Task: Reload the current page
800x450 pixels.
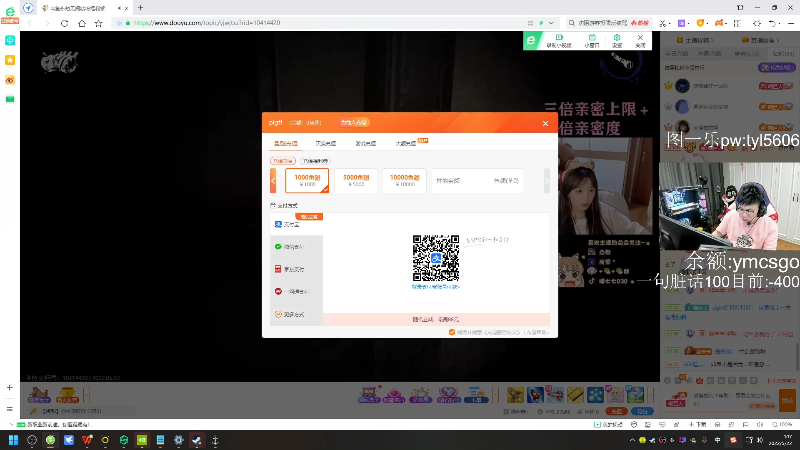Action: (64, 23)
